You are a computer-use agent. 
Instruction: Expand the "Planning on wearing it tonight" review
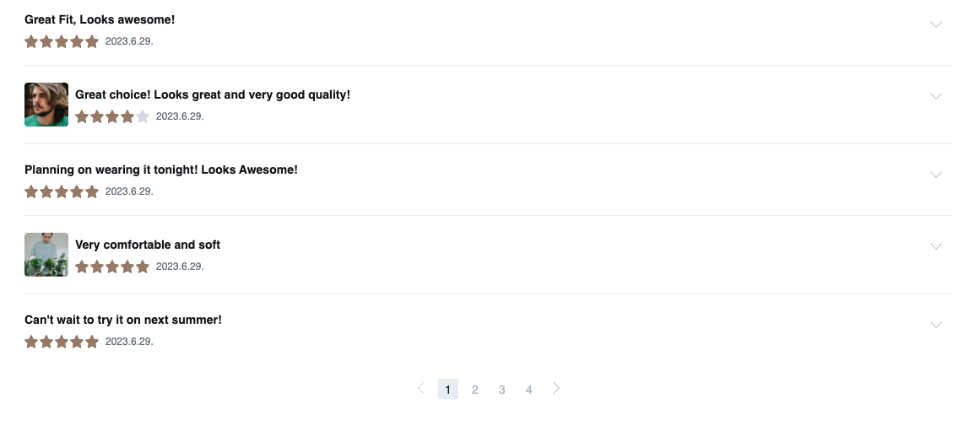click(x=935, y=175)
